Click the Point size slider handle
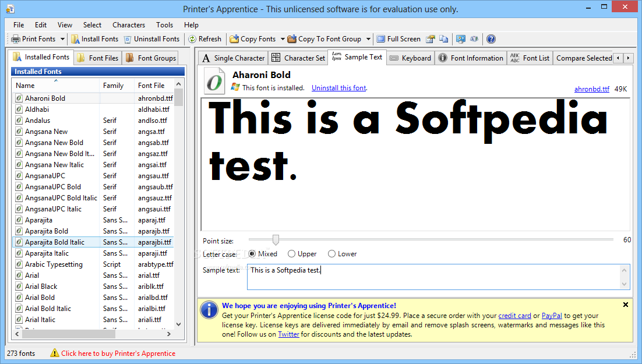Viewport: 642px width, 364px height. pos(276,239)
